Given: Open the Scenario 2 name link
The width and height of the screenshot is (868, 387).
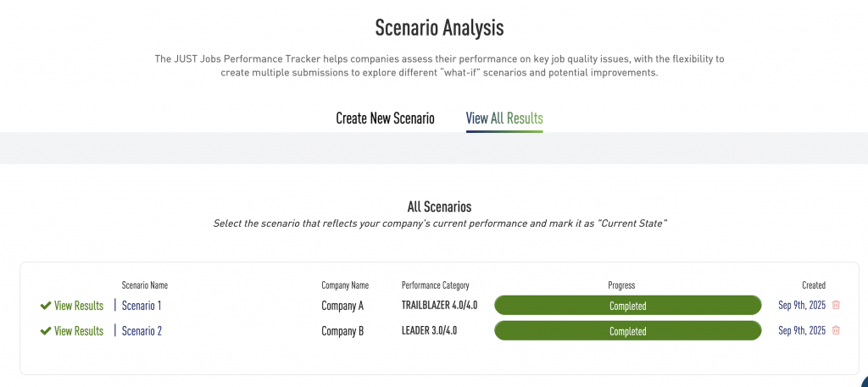Looking at the screenshot, I should click(x=142, y=331).
